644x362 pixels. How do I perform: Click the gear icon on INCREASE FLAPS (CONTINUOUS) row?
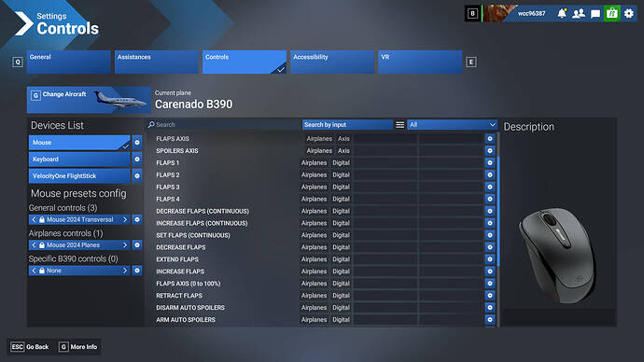490,223
